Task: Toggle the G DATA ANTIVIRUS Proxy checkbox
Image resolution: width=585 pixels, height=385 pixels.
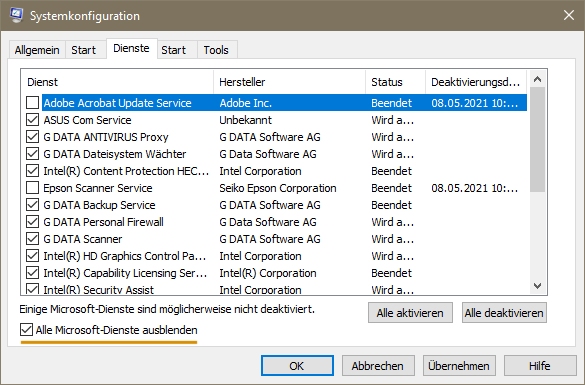Action: [x=32, y=137]
